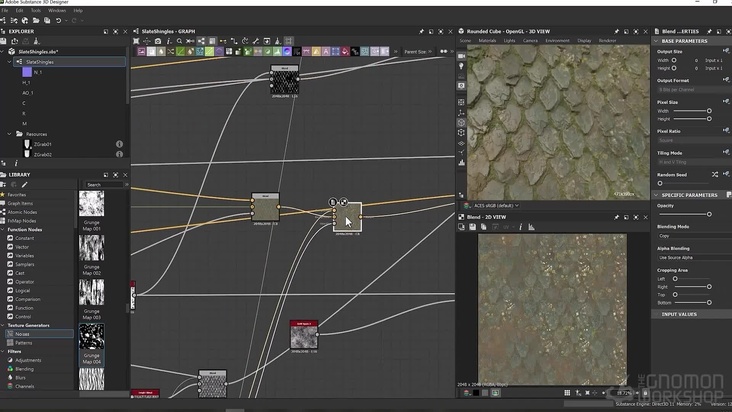Toggle the node connections display icon in graph toolbar
732x412 pixels.
[201, 41]
